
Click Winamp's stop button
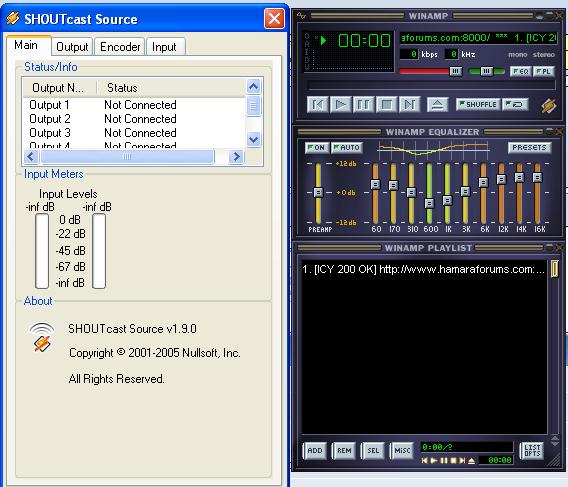387,105
